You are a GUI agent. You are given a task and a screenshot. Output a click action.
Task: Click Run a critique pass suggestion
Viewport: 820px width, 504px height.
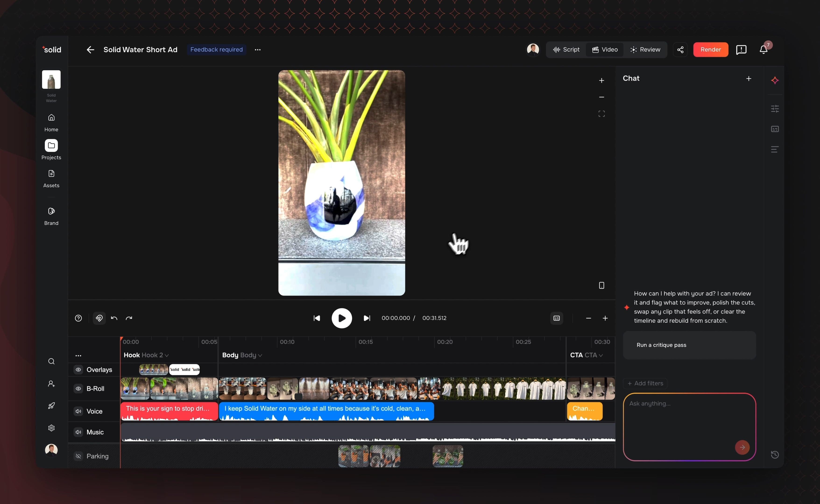coord(689,345)
